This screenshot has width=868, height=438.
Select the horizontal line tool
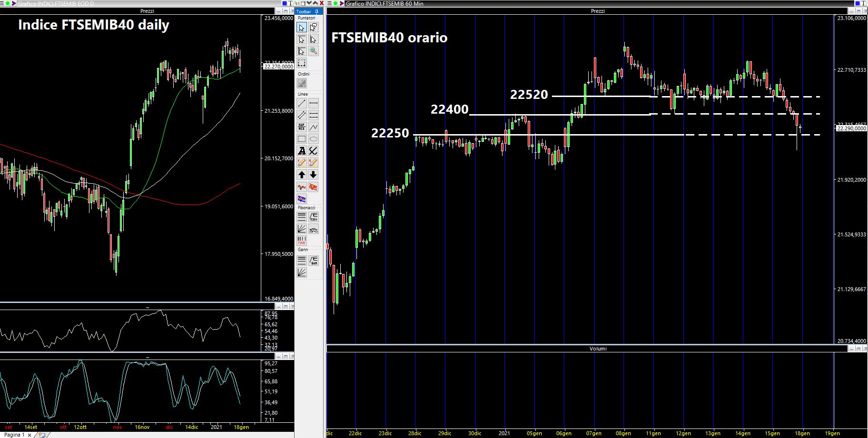(313, 103)
